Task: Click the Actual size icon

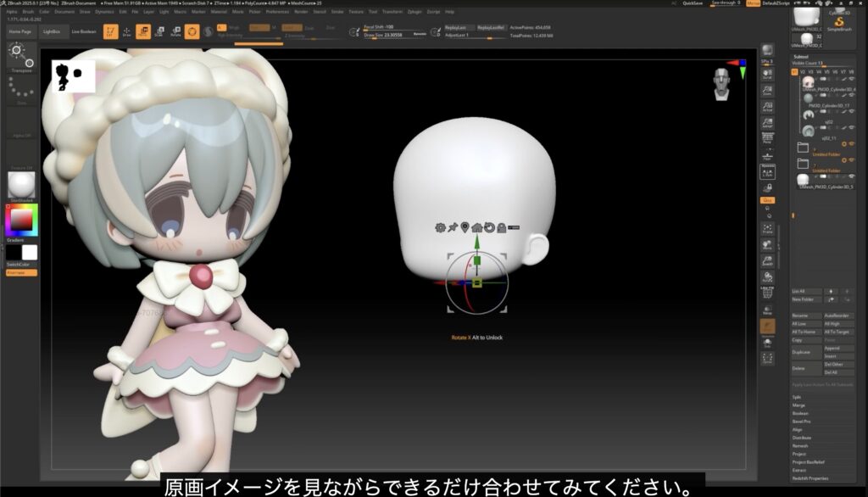Action: (x=767, y=107)
